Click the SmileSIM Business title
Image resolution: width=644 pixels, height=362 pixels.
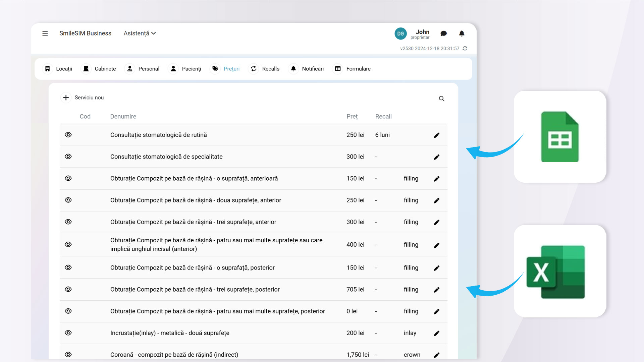(x=85, y=34)
